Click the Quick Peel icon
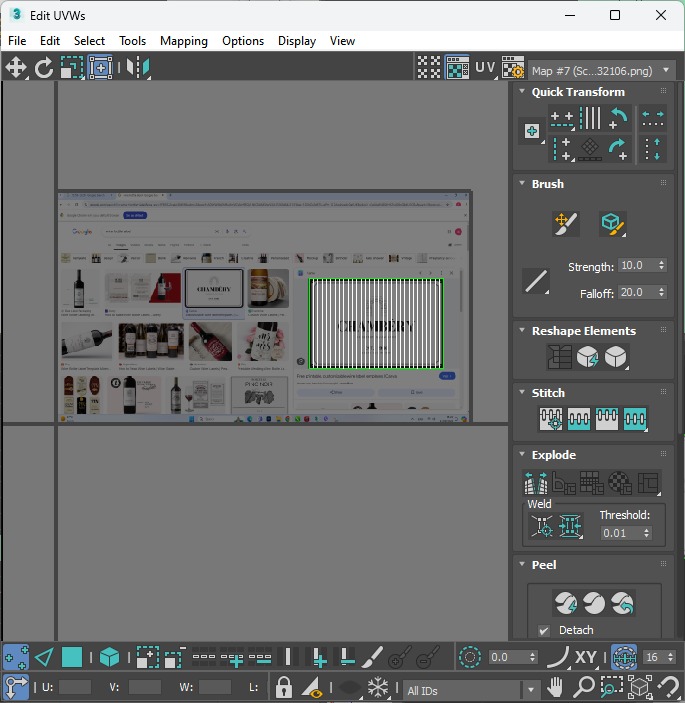 click(x=566, y=603)
